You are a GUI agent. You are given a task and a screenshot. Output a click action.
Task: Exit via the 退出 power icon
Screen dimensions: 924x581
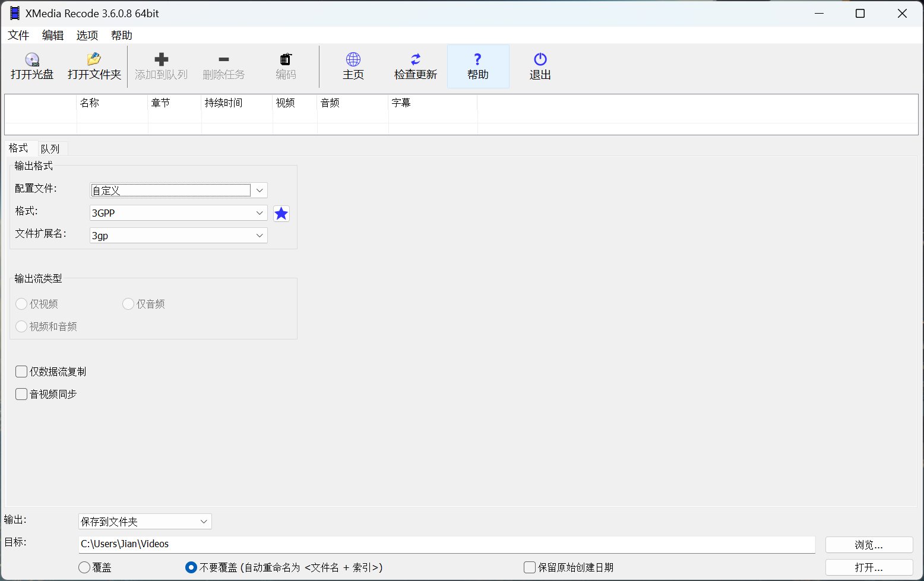coord(539,65)
